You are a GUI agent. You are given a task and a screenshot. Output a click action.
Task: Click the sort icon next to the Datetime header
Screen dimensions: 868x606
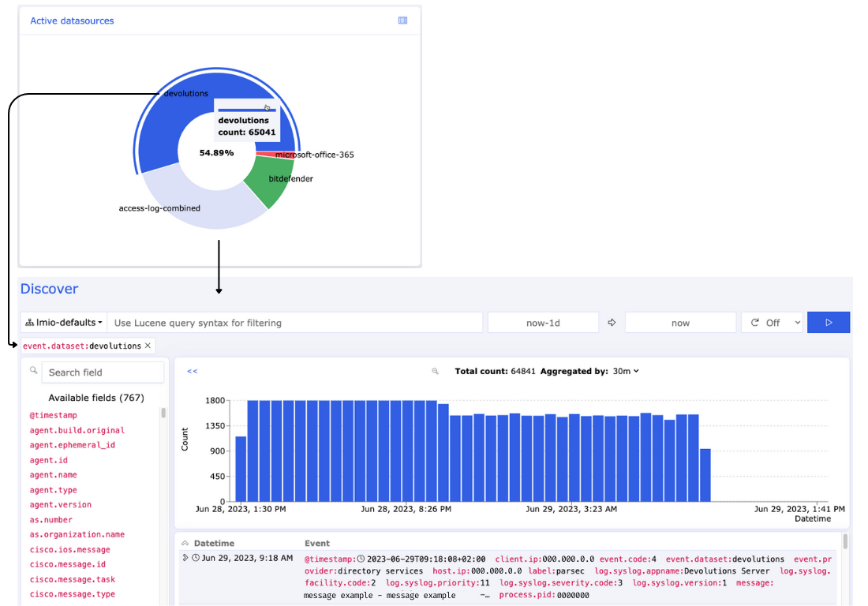185,544
